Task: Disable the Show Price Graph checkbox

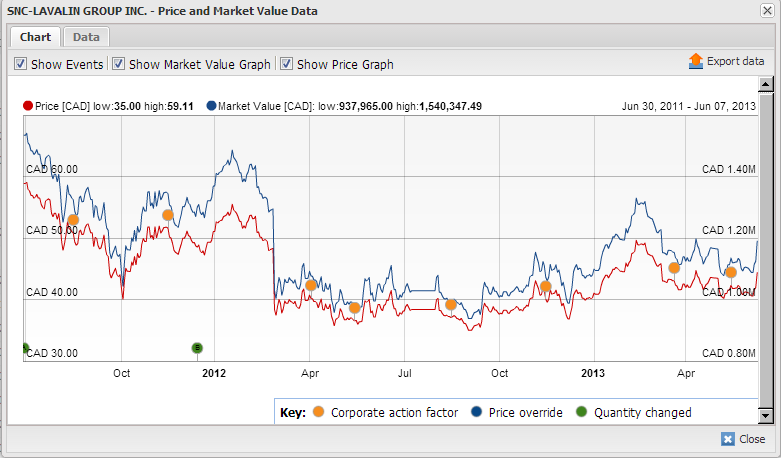Action: click(286, 64)
